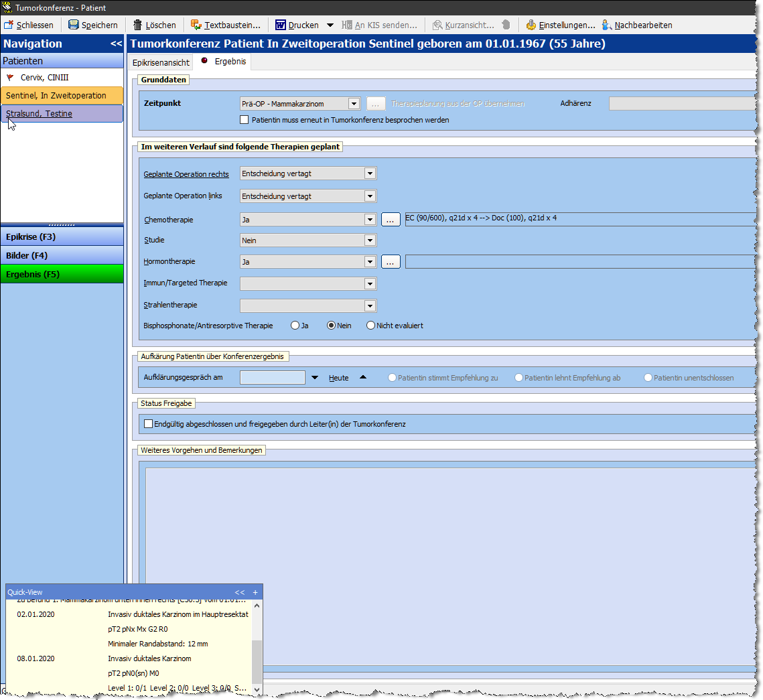
Task: Click the '...' button next to Chemotherapie
Action: [x=391, y=220]
